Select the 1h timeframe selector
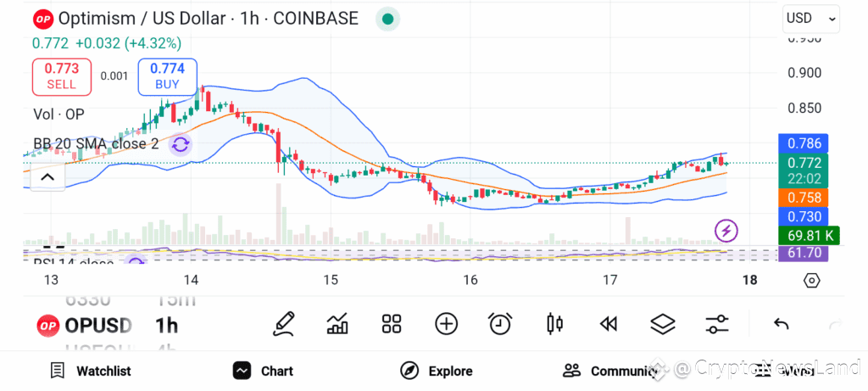This screenshot has height=391, width=868. tap(167, 325)
